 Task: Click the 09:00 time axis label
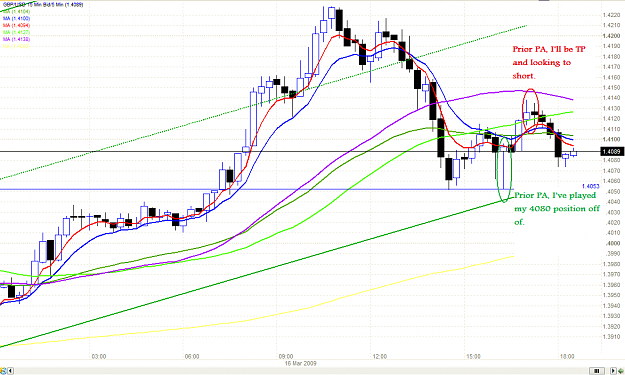pos(286,356)
